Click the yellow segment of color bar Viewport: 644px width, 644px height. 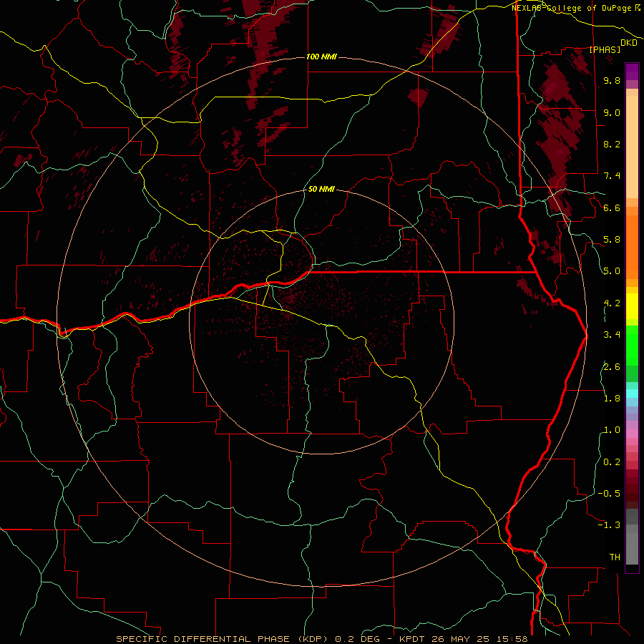[632, 306]
